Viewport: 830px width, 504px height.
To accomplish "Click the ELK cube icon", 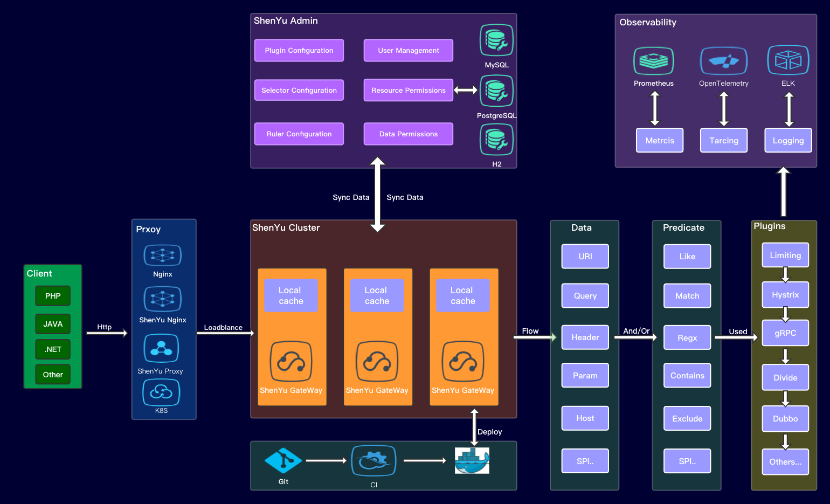I will pyautogui.click(x=788, y=60).
